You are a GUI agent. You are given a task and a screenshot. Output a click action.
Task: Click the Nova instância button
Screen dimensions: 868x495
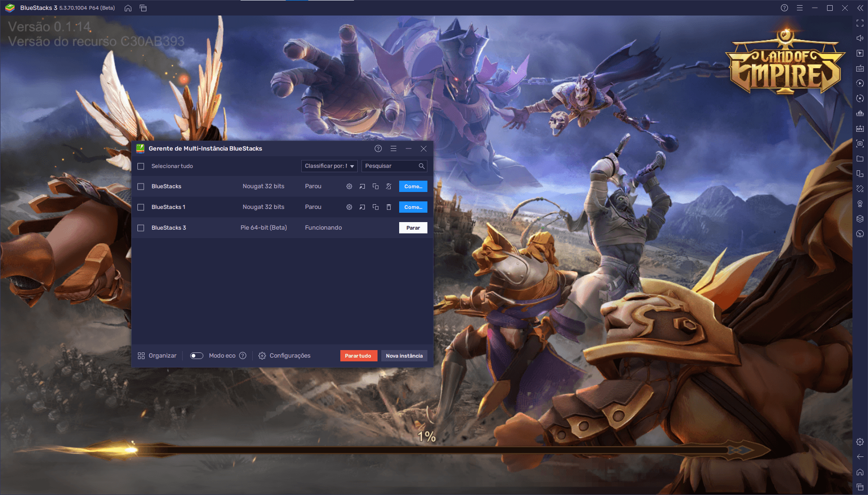coord(404,356)
